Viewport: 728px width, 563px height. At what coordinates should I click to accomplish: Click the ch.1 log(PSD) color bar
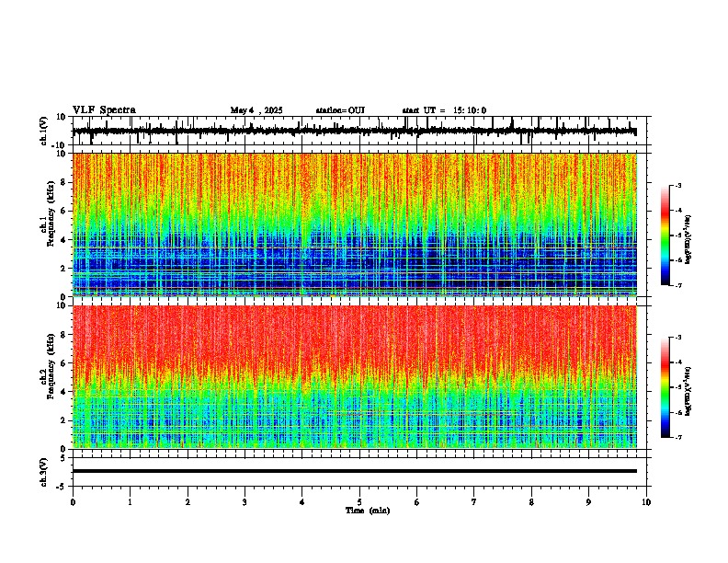click(x=665, y=236)
